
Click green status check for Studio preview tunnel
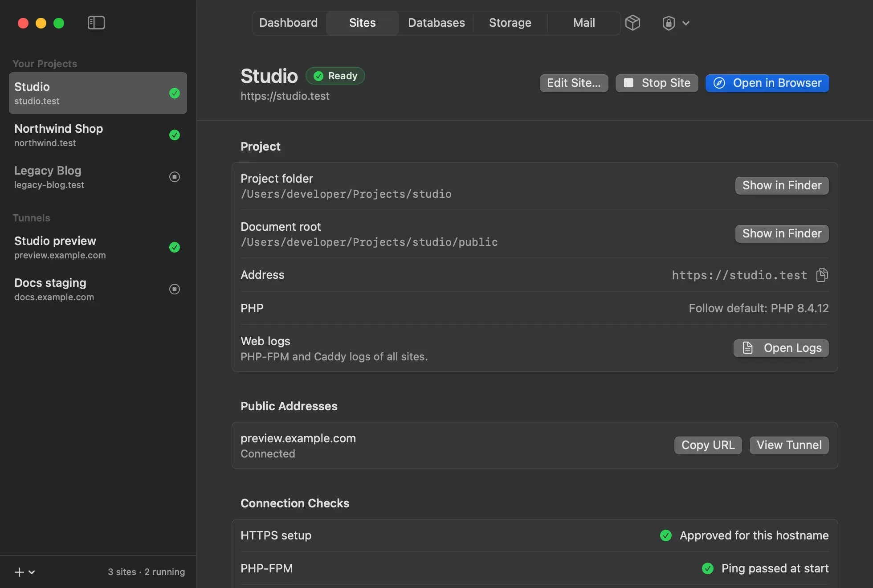175,247
